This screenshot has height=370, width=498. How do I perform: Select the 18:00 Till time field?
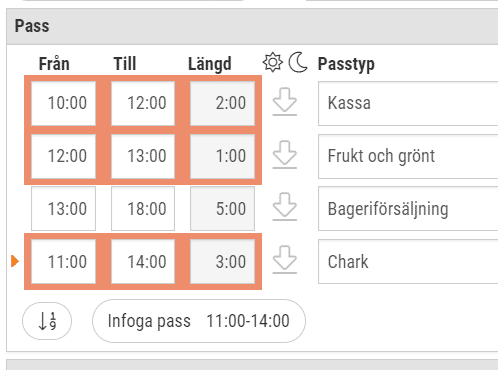click(x=143, y=209)
